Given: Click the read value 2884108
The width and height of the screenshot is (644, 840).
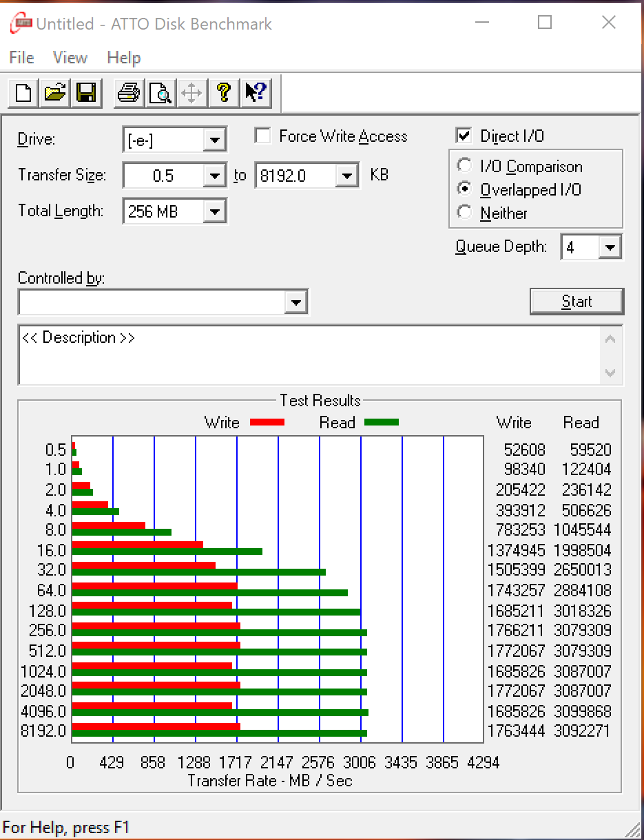Looking at the screenshot, I should pos(582,590).
